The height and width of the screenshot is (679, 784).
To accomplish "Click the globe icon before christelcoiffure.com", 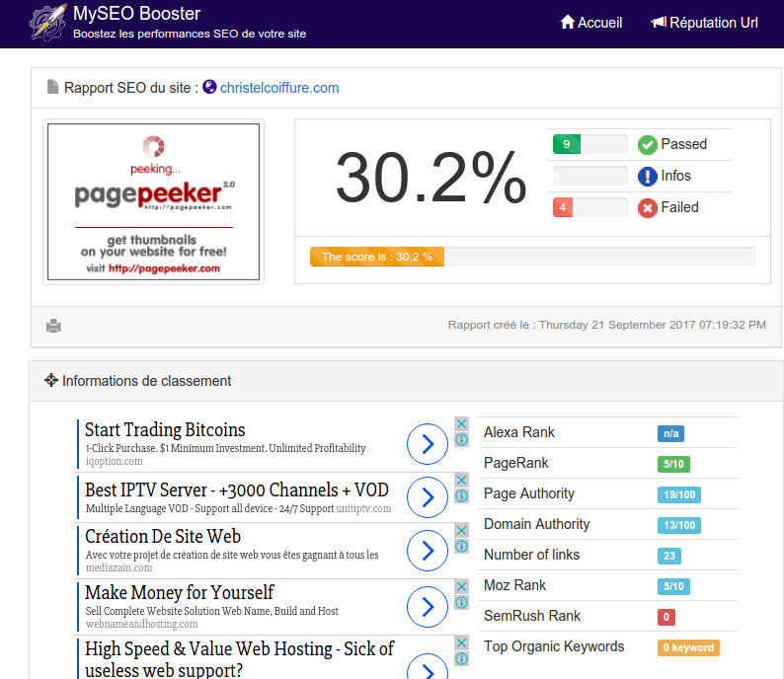I will 209,87.
